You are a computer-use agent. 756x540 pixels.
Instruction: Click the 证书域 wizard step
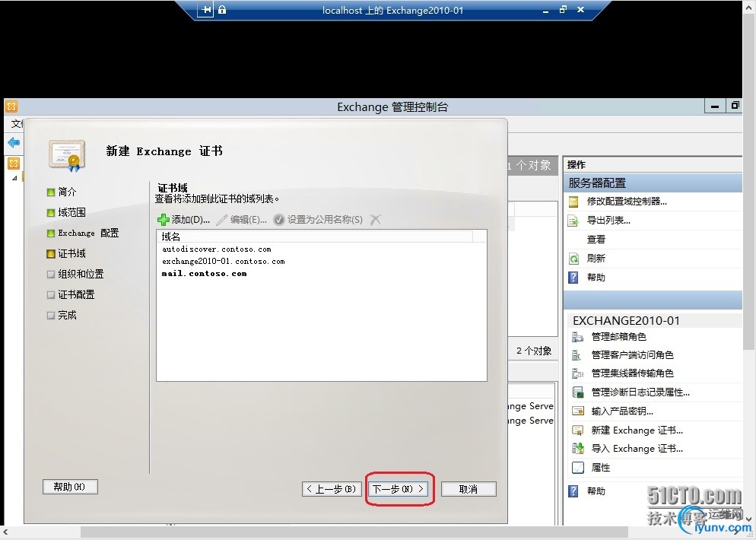[x=66, y=253]
